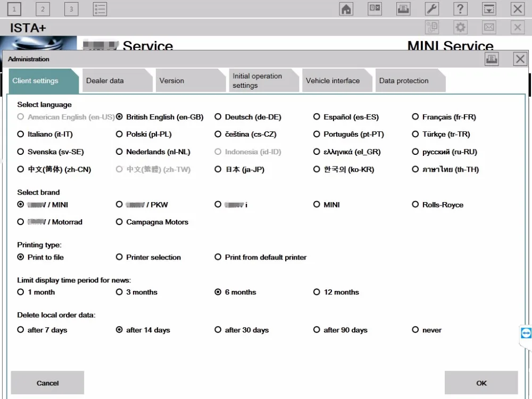
Task: Select Italiano (it-IT) language
Action: (x=45, y=135)
